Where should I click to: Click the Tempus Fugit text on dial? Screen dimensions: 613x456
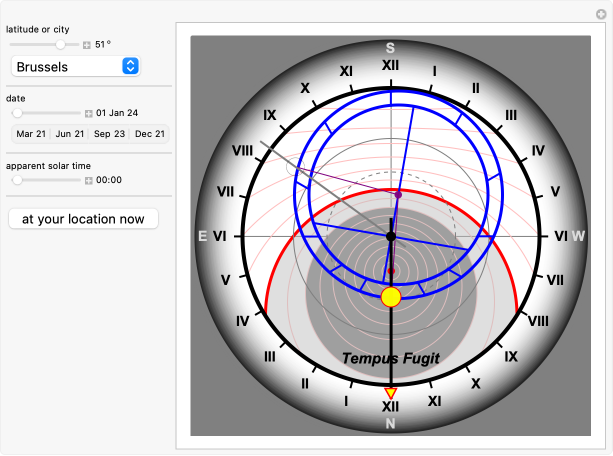(391, 359)
